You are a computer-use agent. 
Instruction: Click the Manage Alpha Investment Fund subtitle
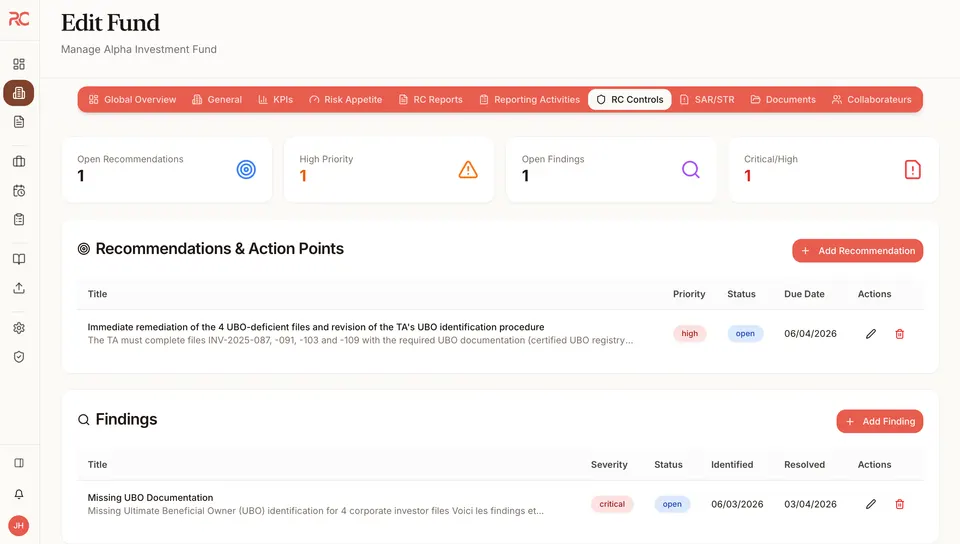[139, 49]
